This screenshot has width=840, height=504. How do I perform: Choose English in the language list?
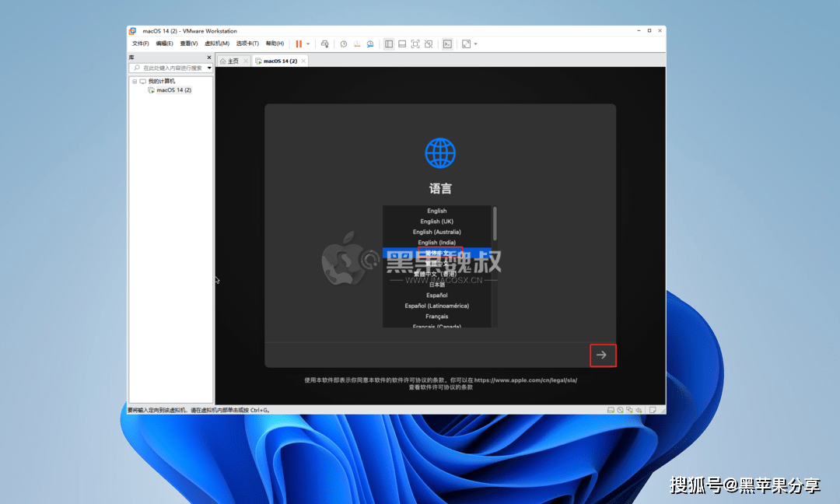436,211
